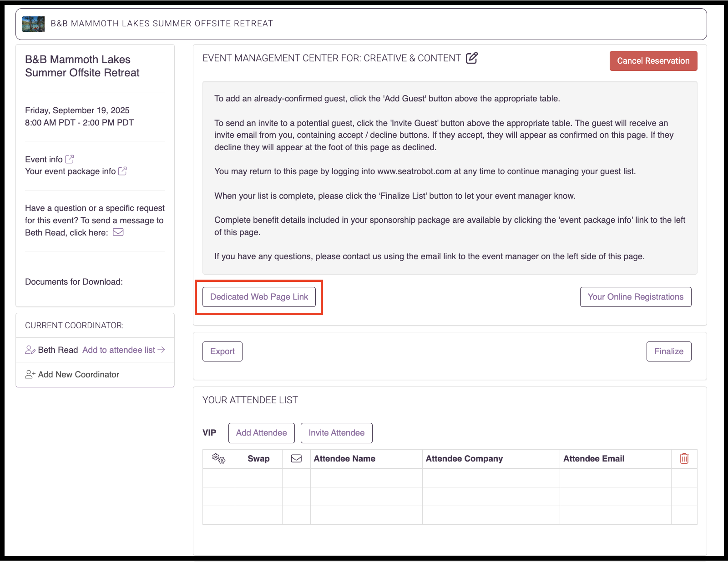Screen dimensions: 728x562
Task: Open the Event info external link icon
Action: pos(70,159)
